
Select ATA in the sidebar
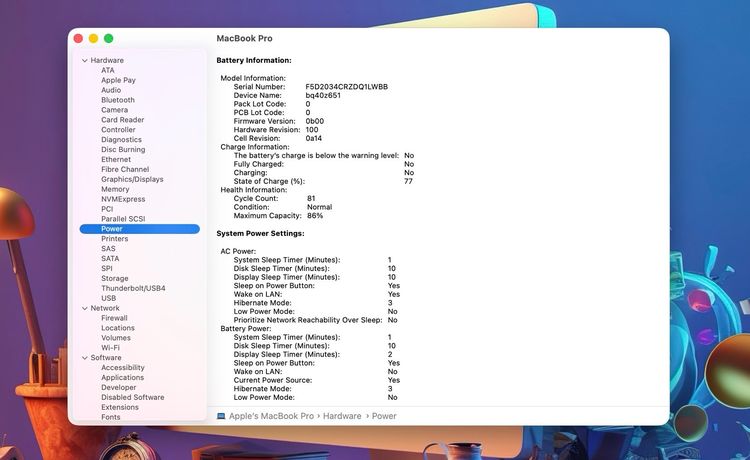coord(108,70)
